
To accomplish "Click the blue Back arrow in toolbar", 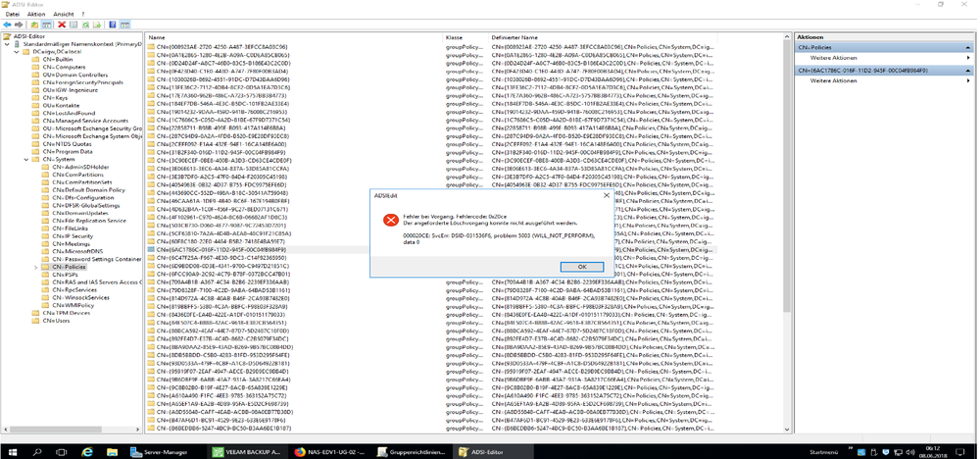I will click(6, 24).
